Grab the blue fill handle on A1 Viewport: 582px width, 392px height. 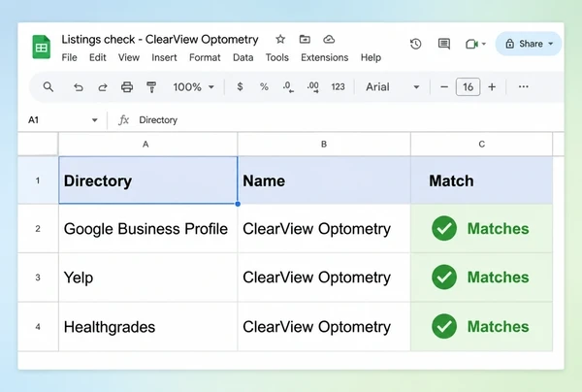[x=238, y=204]
